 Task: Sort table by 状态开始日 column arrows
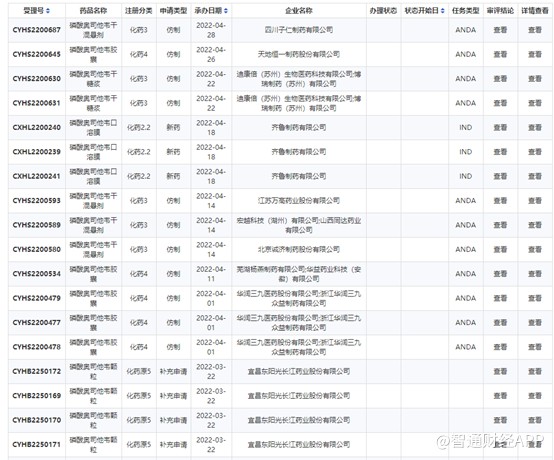(442, 11)
